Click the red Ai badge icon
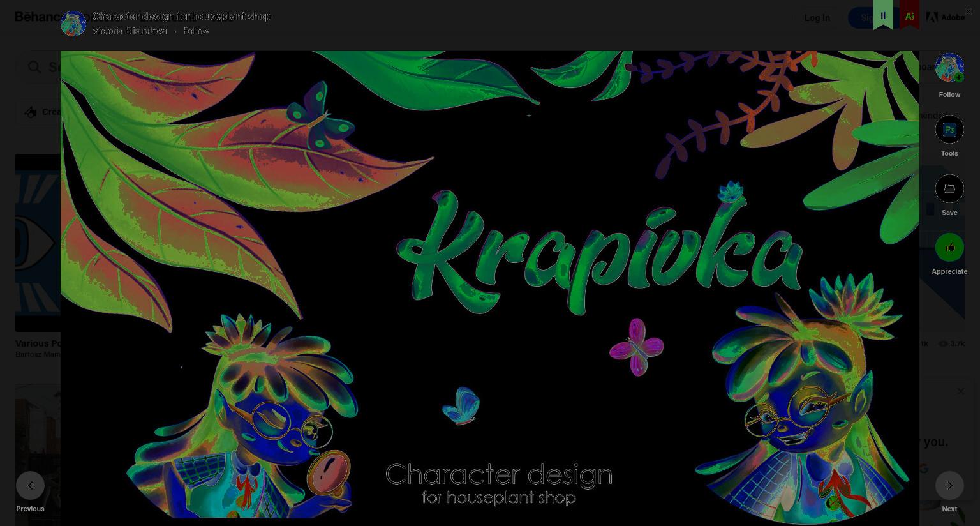Viewport: 980px width, 526px height. (909, 15)
